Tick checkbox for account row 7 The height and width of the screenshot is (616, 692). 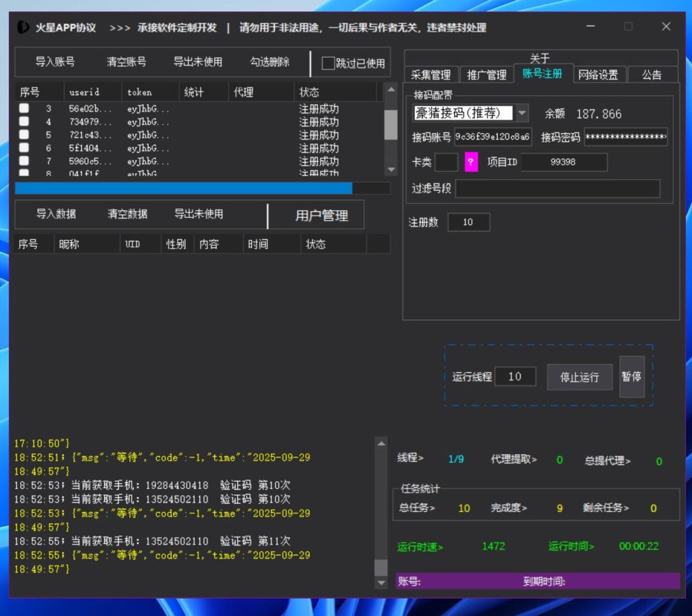point(24,161)
